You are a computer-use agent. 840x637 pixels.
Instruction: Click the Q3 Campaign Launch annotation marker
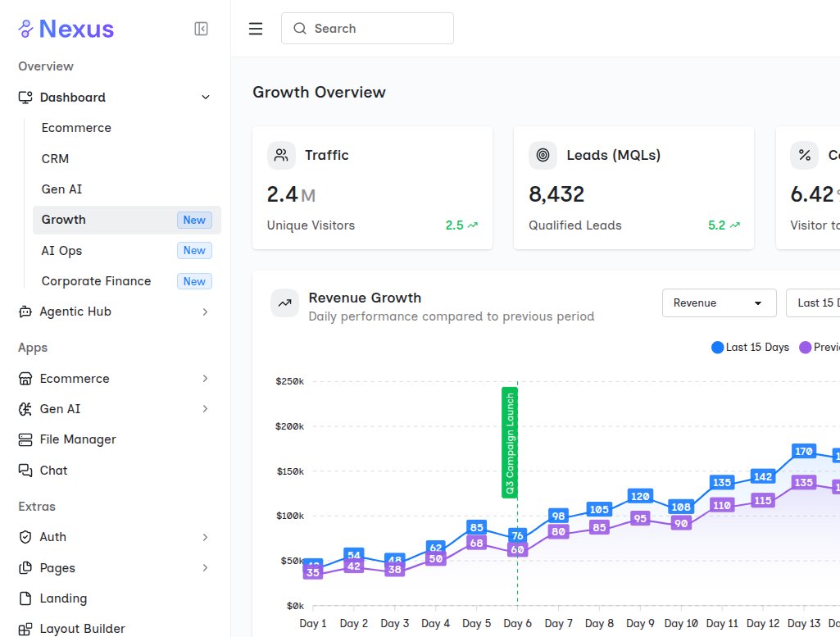[x=510, y=443]
